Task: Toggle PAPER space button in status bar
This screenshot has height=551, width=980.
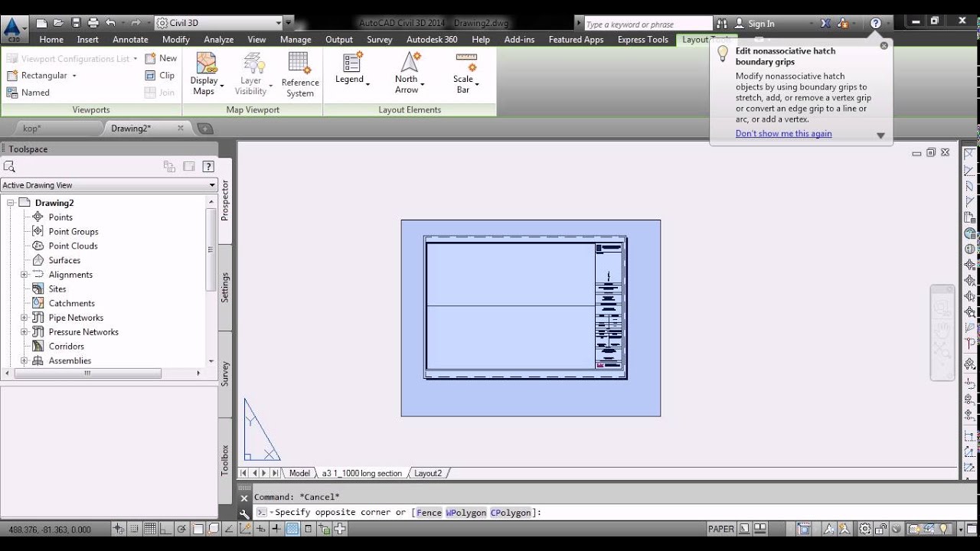Action: (x=721, y=529)
